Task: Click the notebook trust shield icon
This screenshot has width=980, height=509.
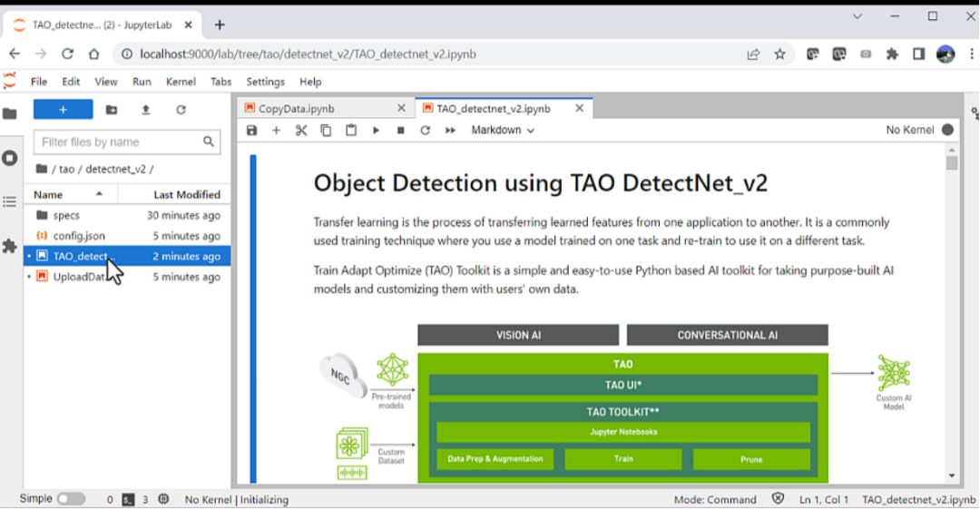Action: [779, 499]
